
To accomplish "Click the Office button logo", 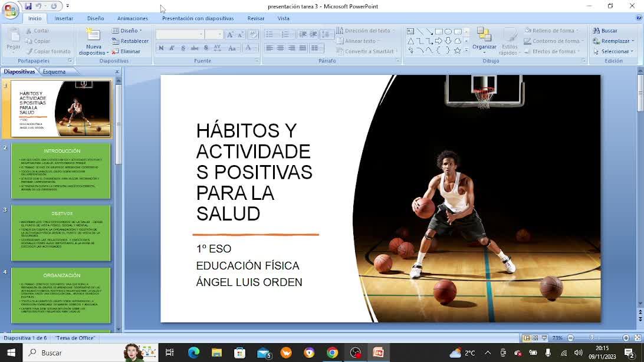I will click(x=10, y=11).
